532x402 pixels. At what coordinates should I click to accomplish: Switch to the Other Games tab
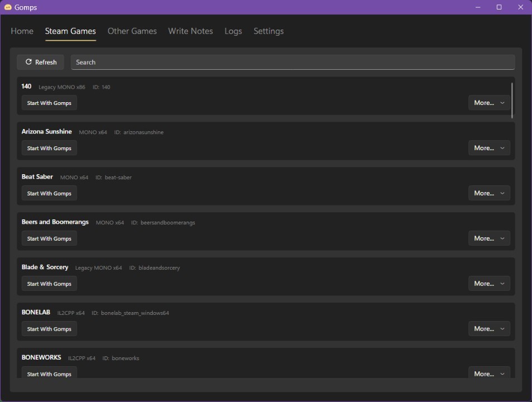click(x=132, y=31)
